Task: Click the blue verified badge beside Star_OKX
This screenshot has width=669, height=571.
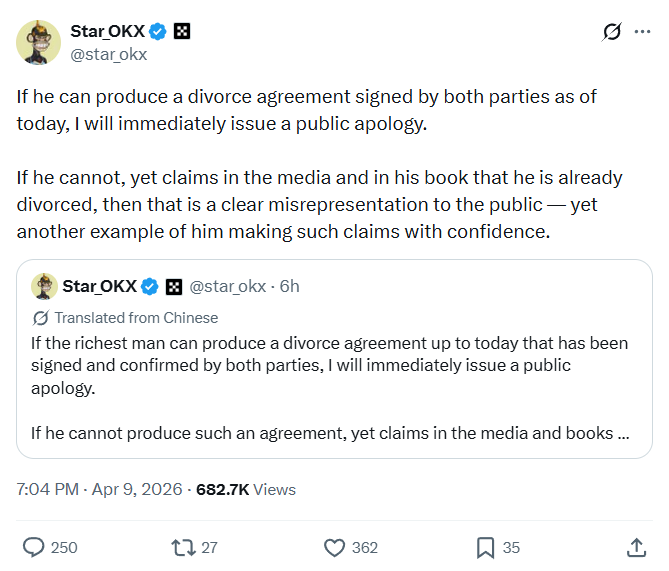Action: click(x=157, y=32)
